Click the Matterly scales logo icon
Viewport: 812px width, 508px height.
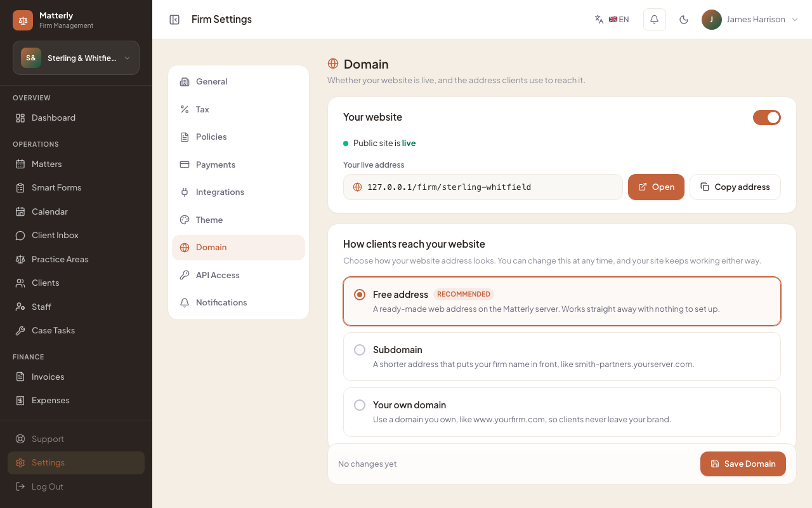23,20
